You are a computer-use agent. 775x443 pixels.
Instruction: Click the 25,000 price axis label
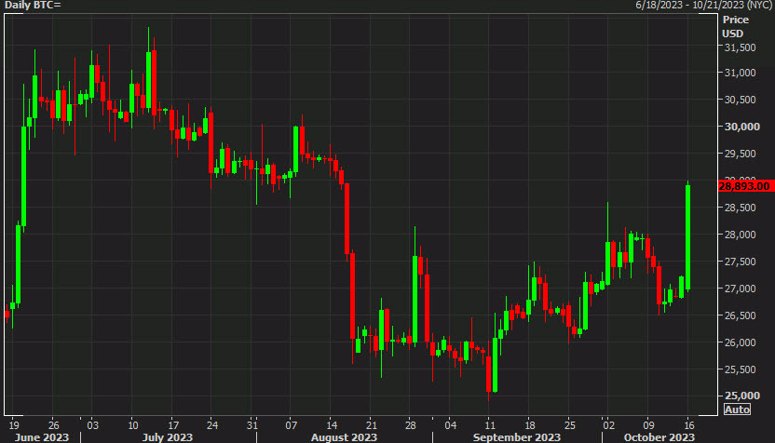pyautogui.click(x=742, y=396)
